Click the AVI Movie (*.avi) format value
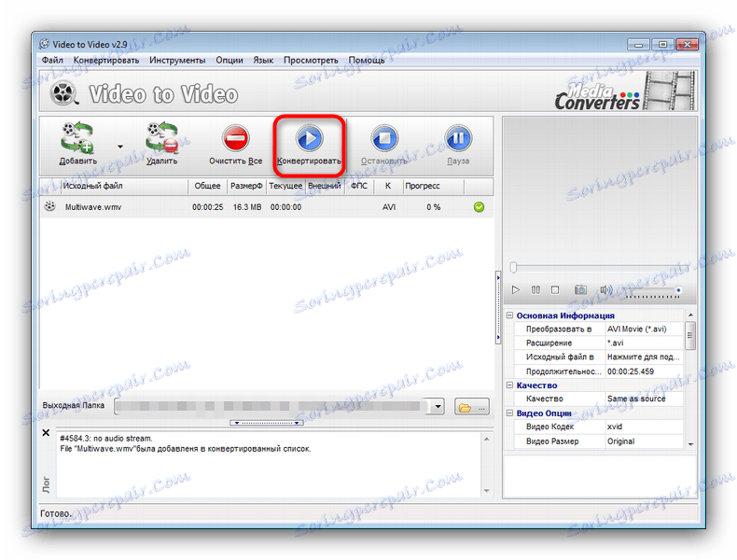This screenshot has width=737, height=560. 636,329
